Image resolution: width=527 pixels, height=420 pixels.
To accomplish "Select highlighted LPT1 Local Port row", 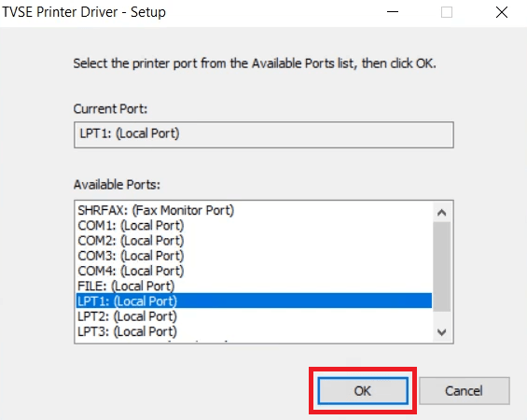I will [x=254, y=301].
